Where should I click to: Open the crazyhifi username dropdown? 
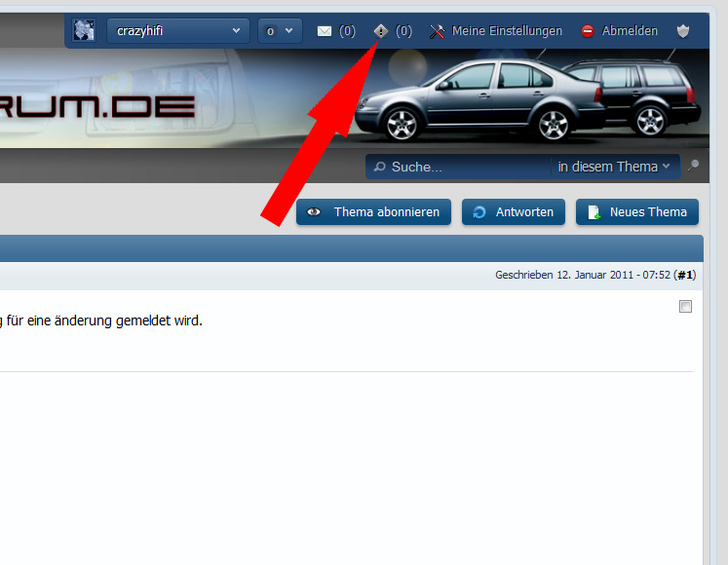click(x=177, y=30)
